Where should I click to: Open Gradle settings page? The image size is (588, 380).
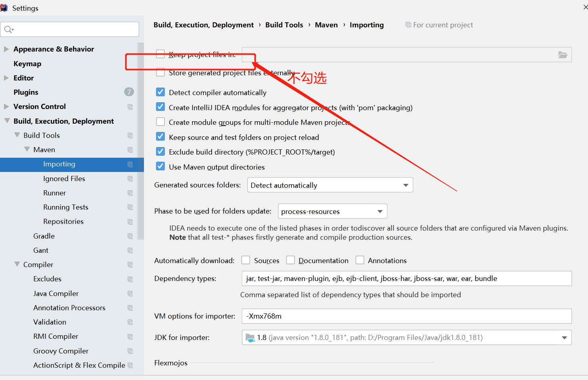[x=44, y=236]
